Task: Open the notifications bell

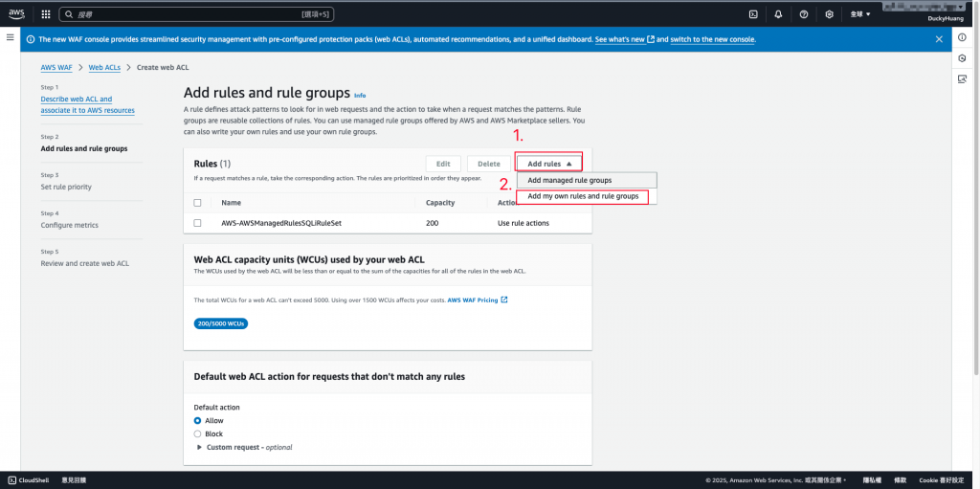Action: click(778, 13)
